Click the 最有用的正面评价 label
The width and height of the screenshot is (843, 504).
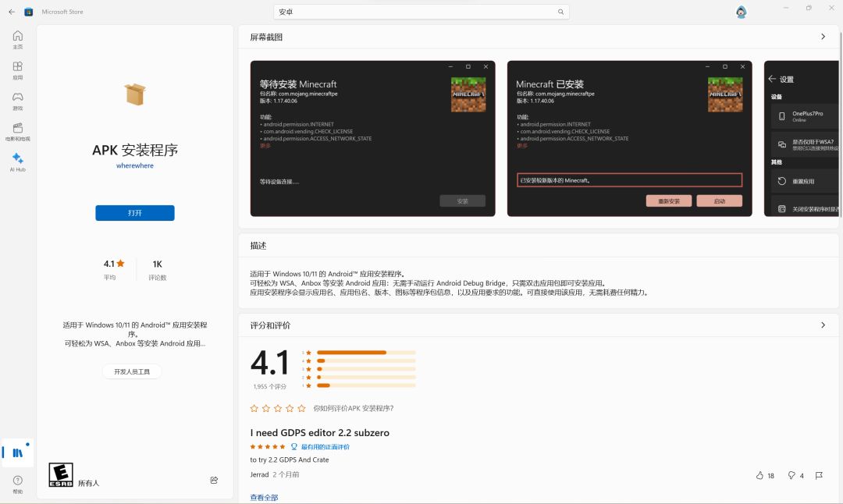[x=325, y=446]
